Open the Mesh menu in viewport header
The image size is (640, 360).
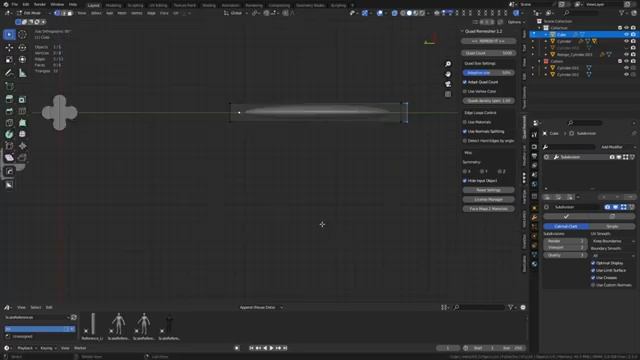(x=122, y=13)
